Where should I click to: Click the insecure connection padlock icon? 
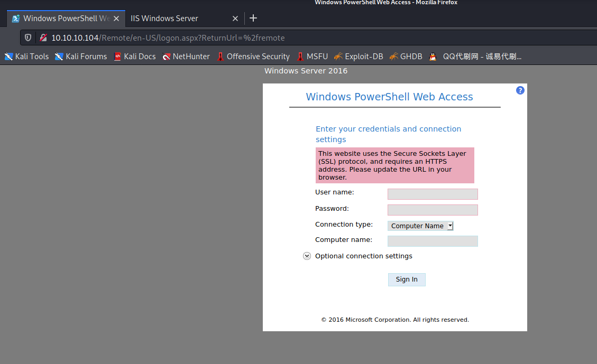click(x=43, y=38)
